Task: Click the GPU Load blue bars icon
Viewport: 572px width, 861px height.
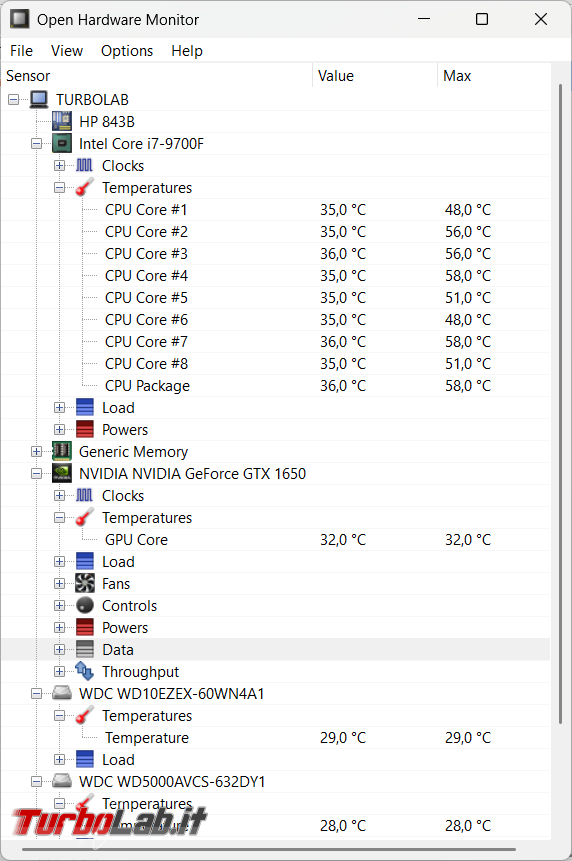Action: pos(85,561)
